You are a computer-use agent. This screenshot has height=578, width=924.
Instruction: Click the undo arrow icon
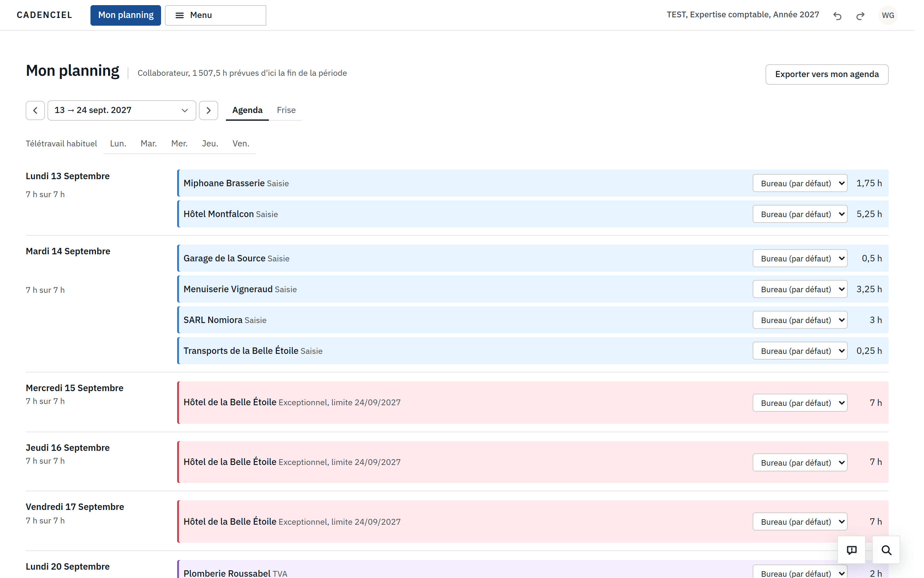point(837,16)
